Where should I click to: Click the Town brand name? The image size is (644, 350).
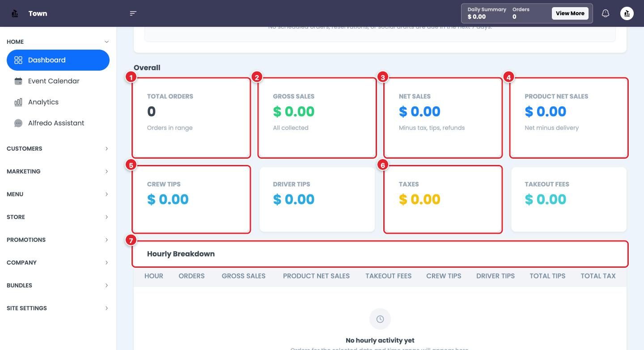(38, 13)
